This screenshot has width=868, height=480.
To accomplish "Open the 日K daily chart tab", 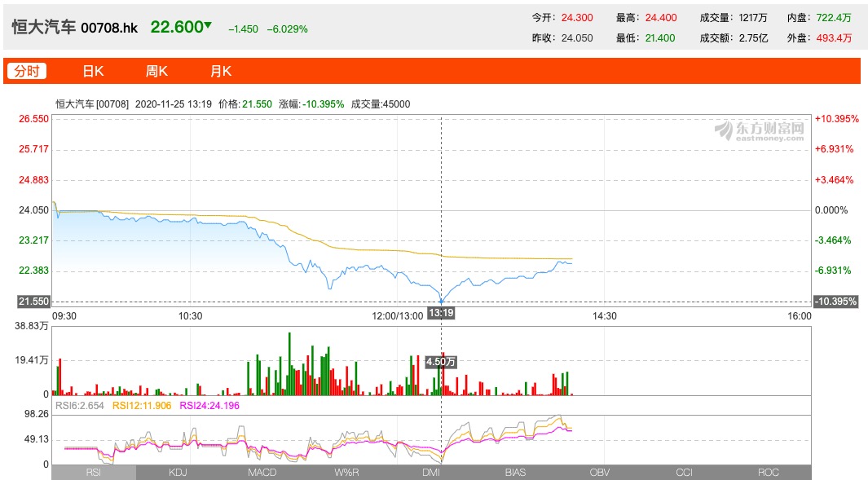I will click(x=93, y=72).
